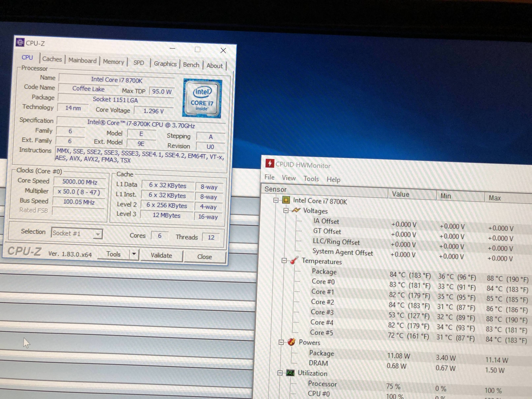Viewport: 532px width, 399px height.
Task: Click the Temperatures thermometer icon
Action: [x=294, y=260]
